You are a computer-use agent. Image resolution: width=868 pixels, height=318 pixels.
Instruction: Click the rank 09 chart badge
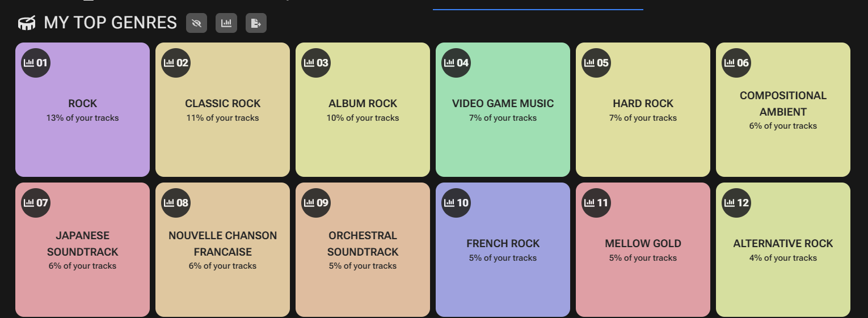tap(316, 203)
